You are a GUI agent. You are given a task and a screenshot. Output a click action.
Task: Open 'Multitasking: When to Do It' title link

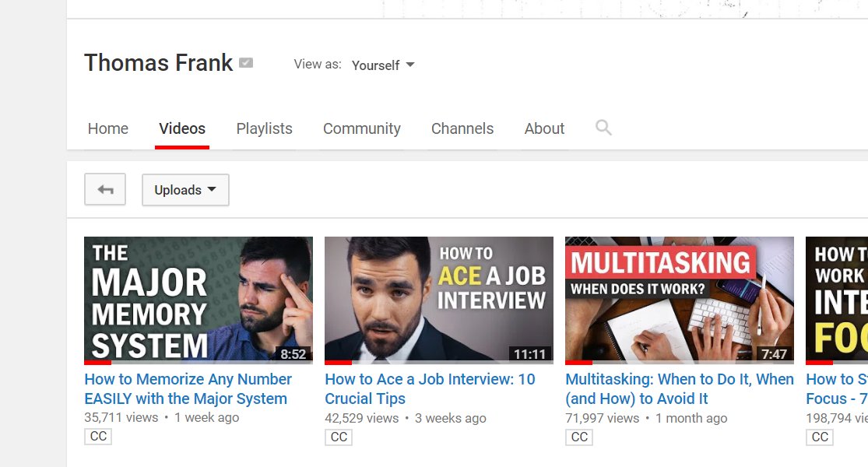[680, 389]
